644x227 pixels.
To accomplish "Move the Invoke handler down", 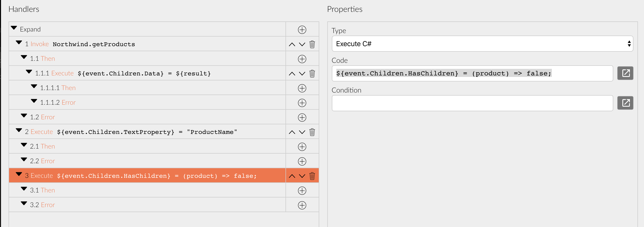I will pos(302,44).
